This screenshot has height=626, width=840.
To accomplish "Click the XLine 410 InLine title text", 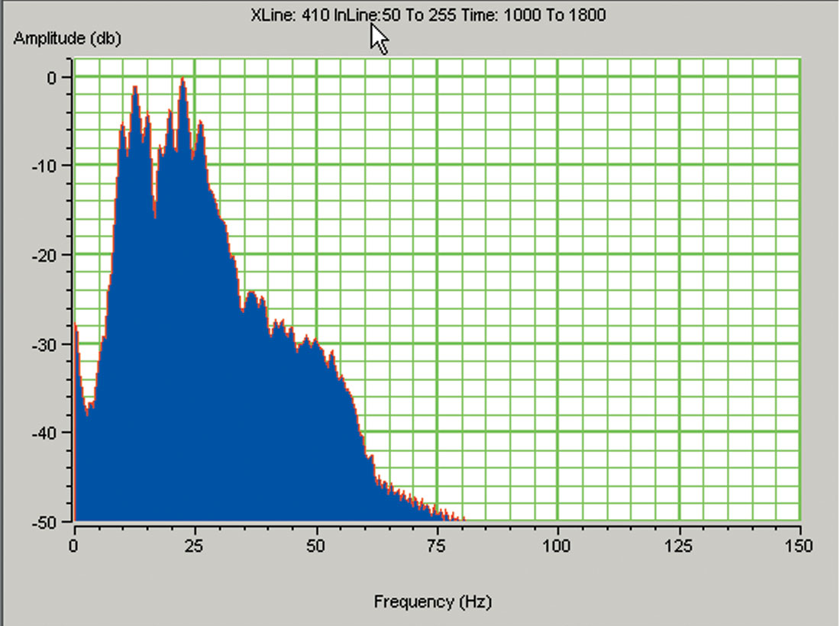I will [428, 15].
